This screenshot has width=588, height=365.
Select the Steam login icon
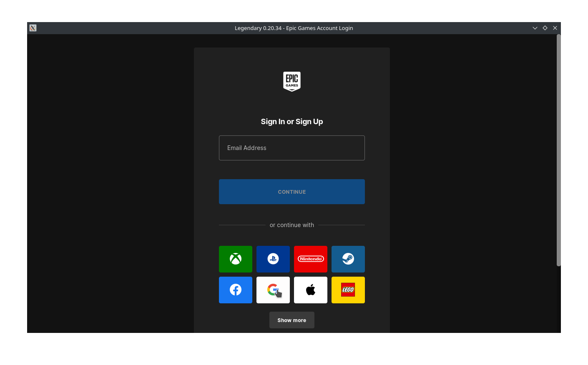(x=348, y=259)
